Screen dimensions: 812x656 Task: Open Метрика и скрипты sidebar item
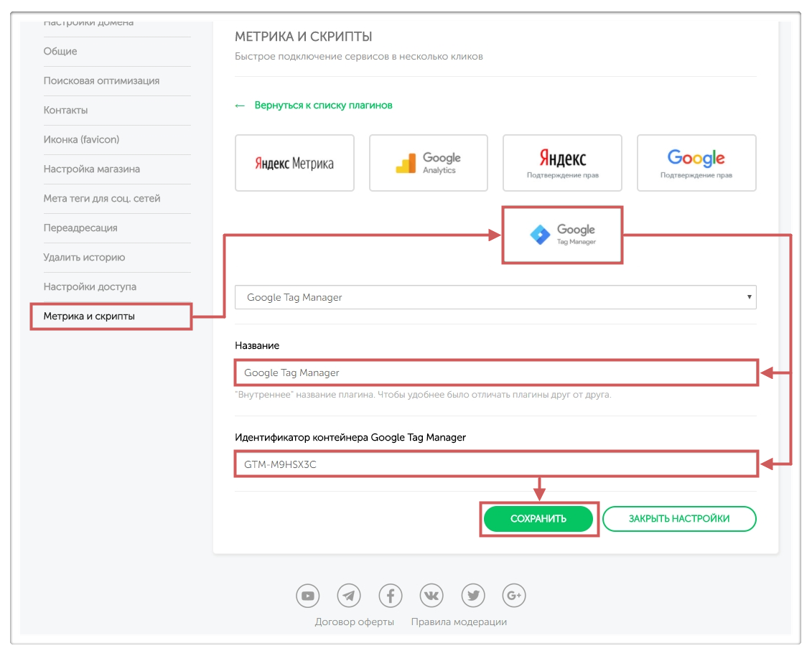click(x=111, y=316)
